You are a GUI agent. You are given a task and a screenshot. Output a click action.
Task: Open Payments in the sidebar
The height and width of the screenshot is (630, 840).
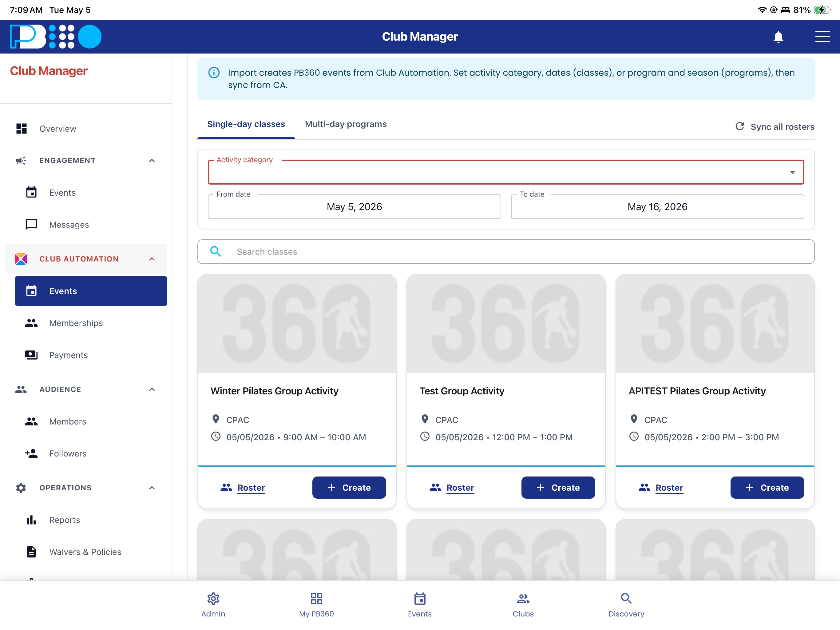pos(91,355)
